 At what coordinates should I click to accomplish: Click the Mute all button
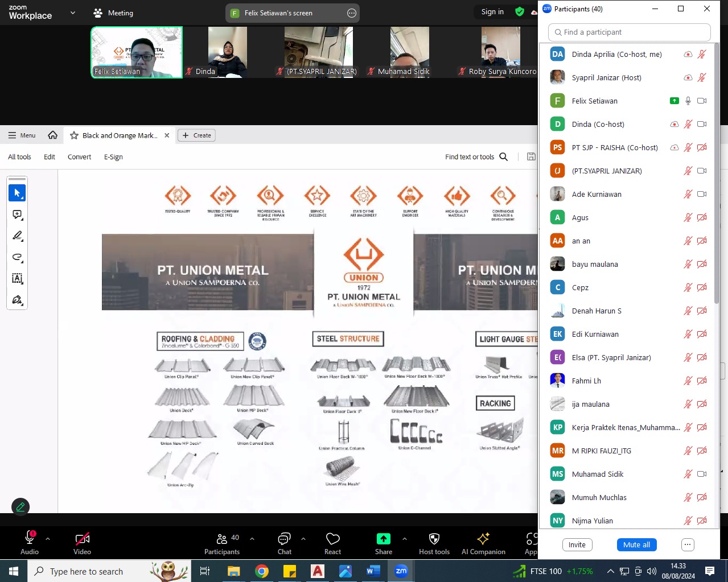(636, 544)
